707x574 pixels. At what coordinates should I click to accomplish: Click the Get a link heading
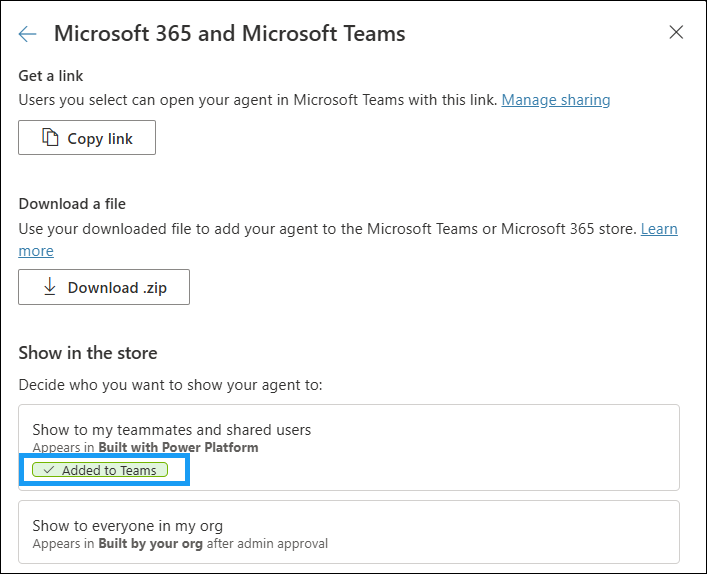pos(51,76)
